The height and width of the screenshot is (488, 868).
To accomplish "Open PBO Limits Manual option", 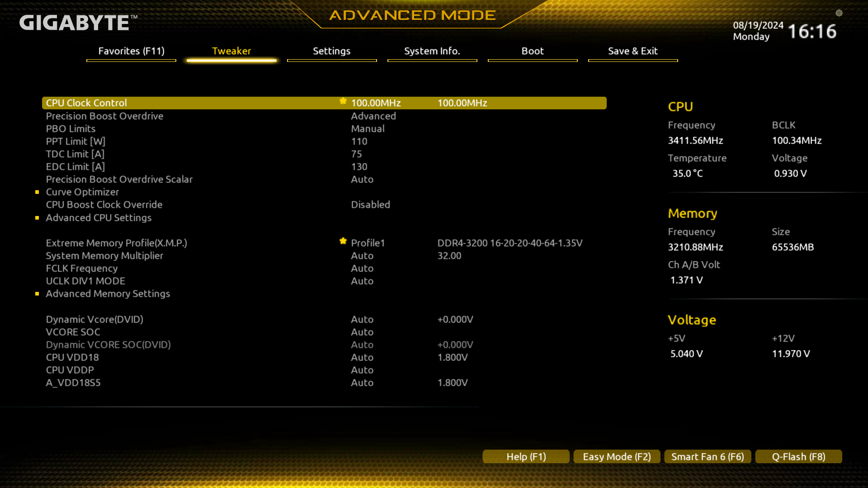I will 368,129.
